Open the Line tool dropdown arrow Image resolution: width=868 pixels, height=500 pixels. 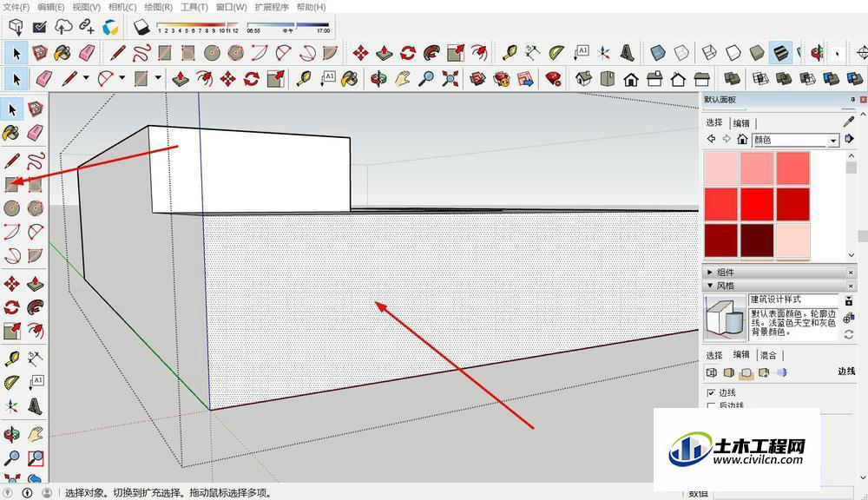pyautogui.click(x=86, y=78)
